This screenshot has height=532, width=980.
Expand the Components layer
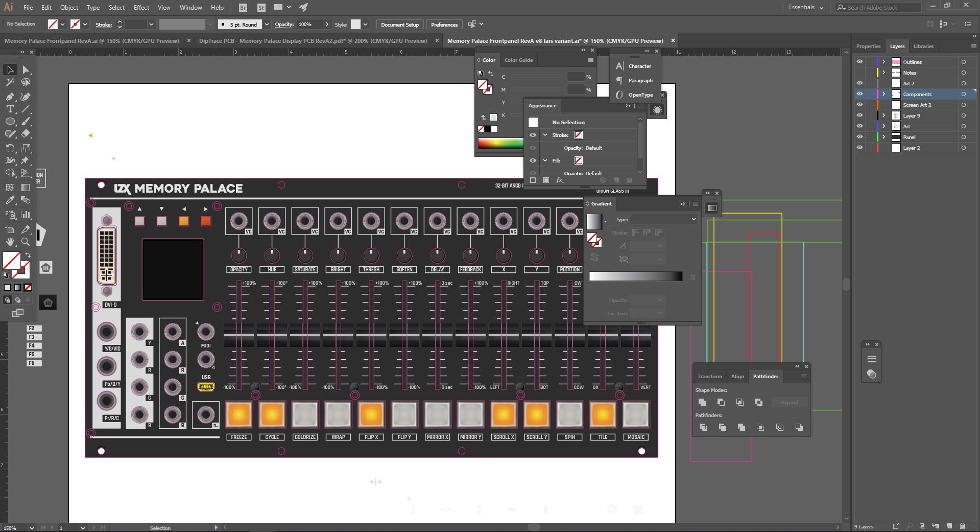883,94
